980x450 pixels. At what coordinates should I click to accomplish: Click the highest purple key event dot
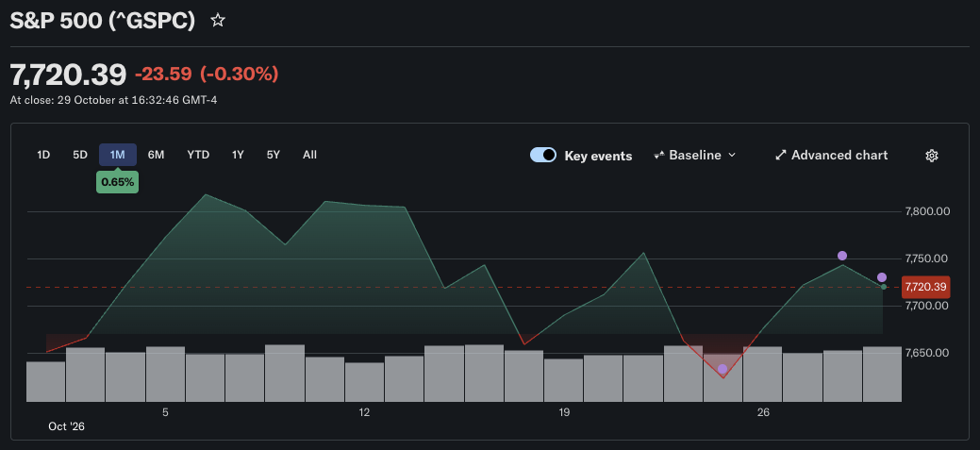(x=842, y=256)
